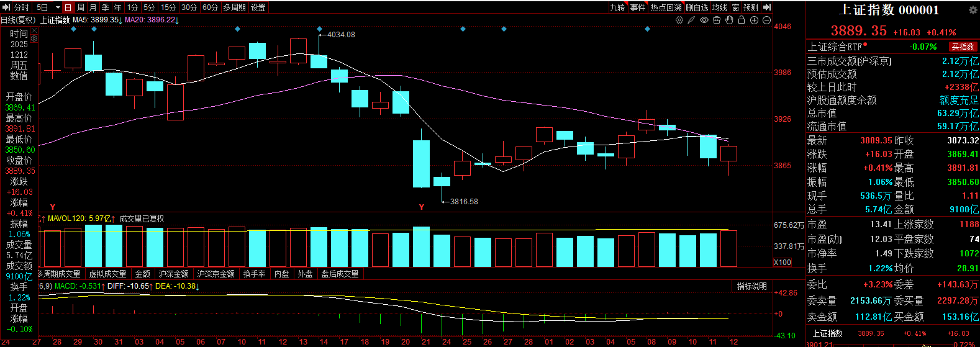Click top-right arrow icon beside 预测
Image resolution: width=980 pixels, height=347 pixels.
(x=767, y=7)
